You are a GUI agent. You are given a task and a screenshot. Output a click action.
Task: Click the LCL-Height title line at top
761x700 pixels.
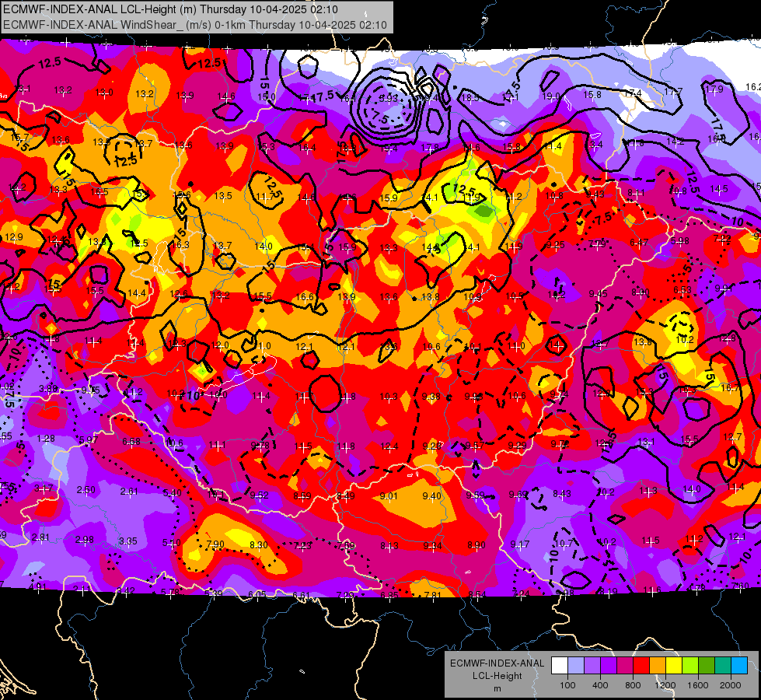pos(170,9)
